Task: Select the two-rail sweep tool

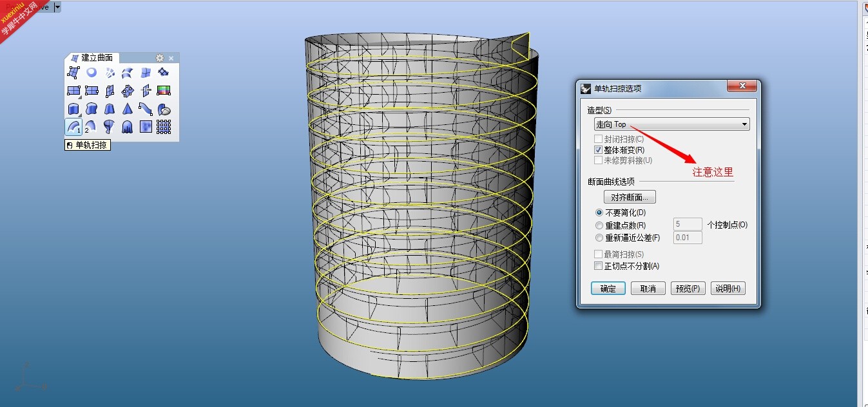Action: click(92, 127)
